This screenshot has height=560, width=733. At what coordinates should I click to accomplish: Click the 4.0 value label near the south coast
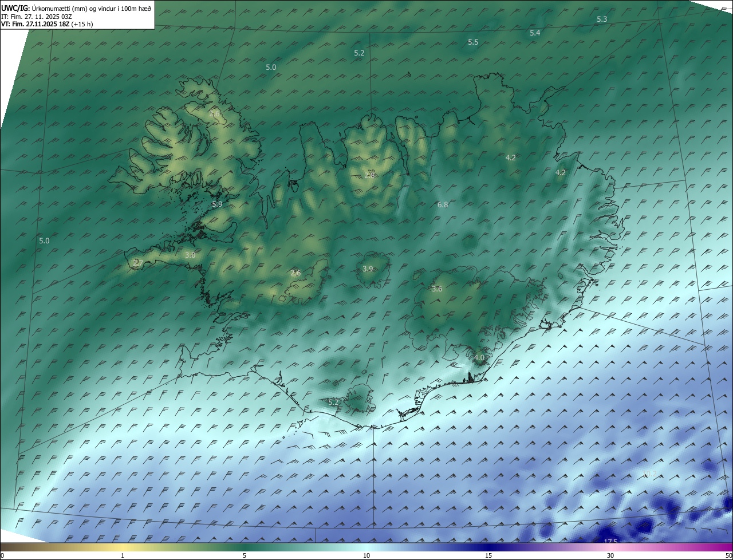(479, 358)
